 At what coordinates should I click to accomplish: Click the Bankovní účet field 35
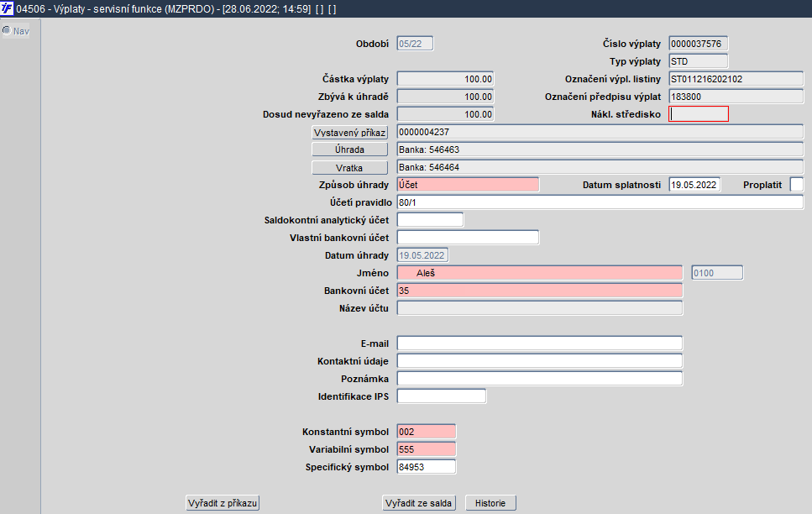(x=540, y=290)
